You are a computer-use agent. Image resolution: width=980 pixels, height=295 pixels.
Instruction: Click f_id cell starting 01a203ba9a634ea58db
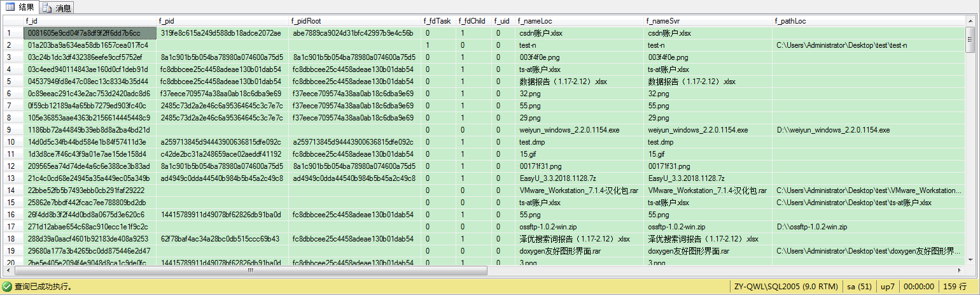tap(90, 45)
